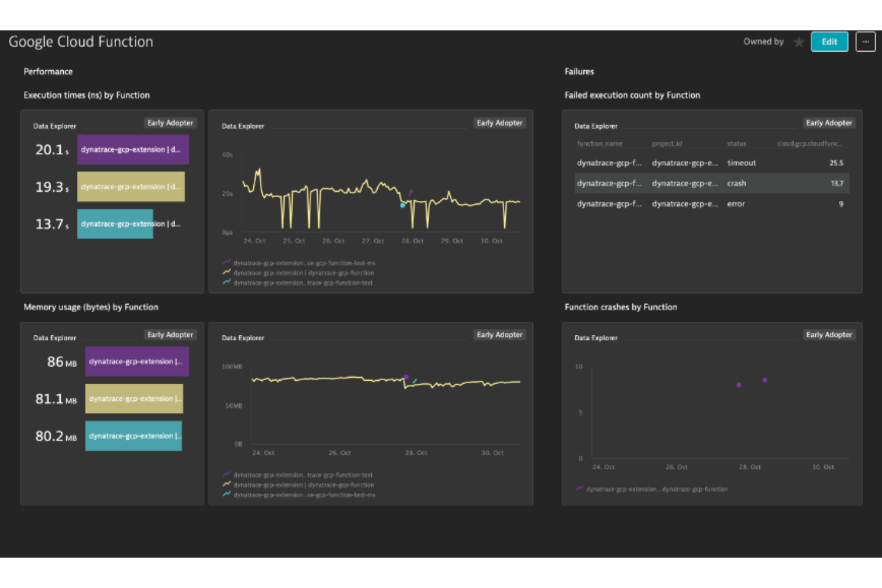Click the Edit button

pos(829,42)
